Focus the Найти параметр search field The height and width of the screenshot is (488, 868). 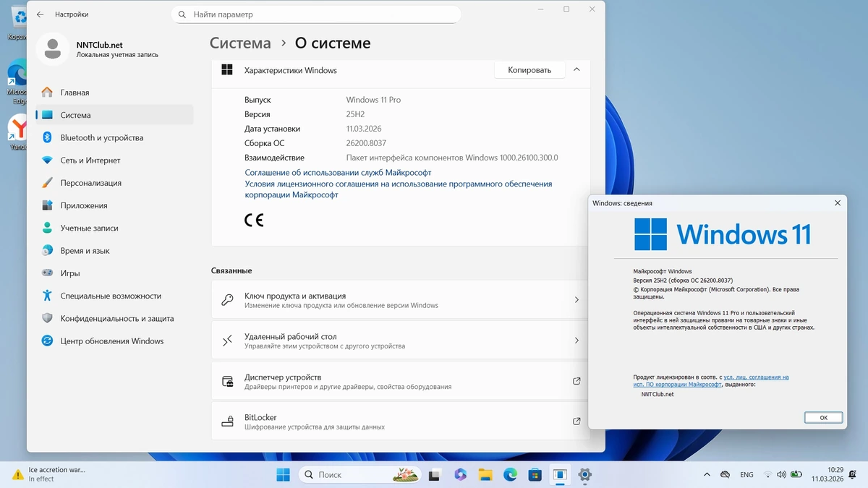pyautogui.click(x=316, y=14)
